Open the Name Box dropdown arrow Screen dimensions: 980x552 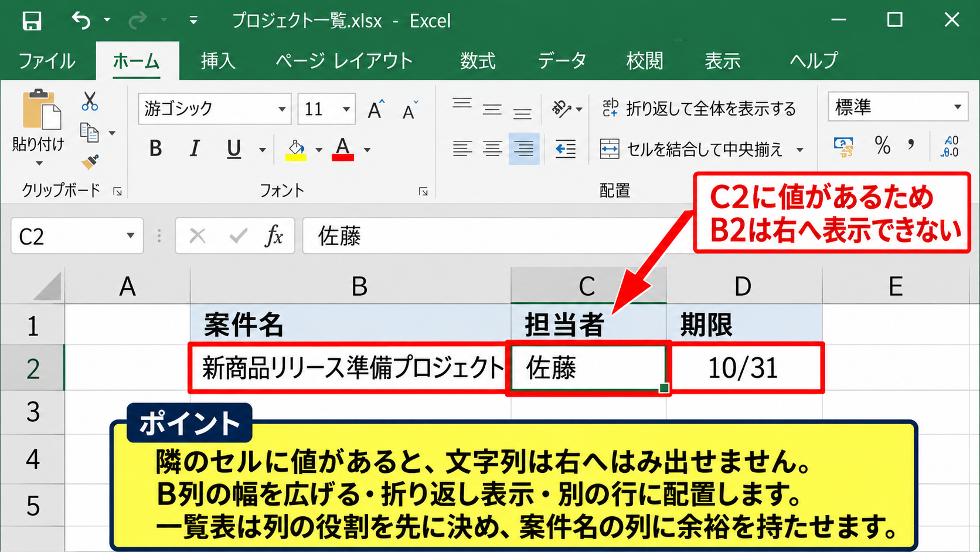coord(131,236)
